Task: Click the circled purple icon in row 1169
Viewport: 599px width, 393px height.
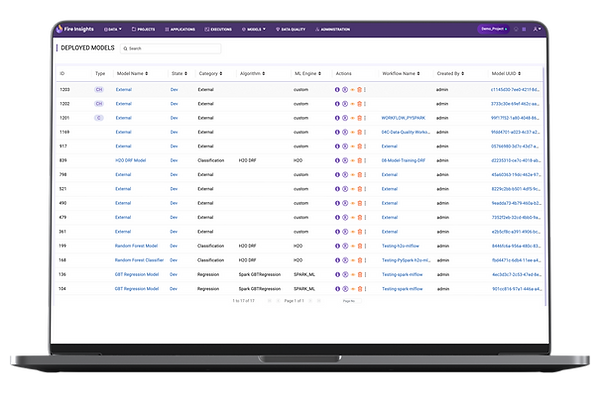Action: (x=345, y=132)
